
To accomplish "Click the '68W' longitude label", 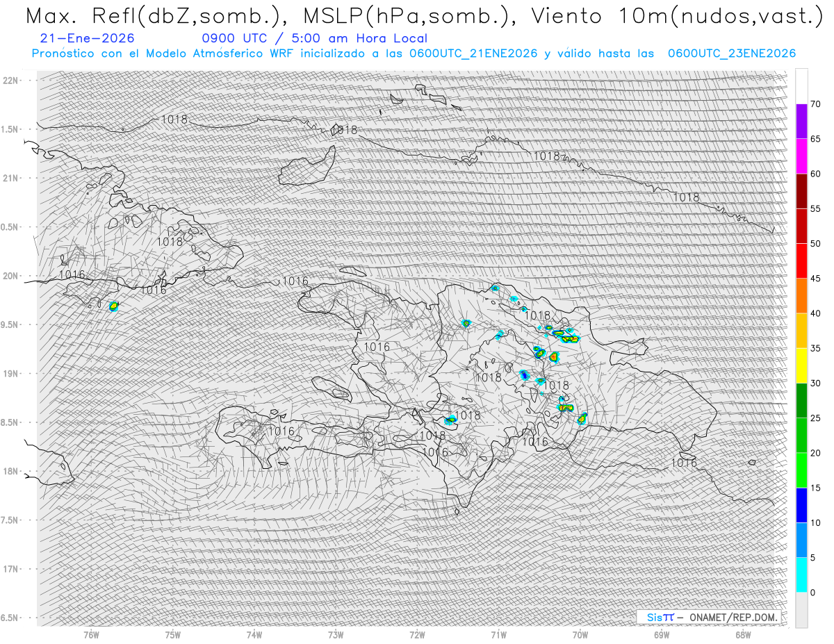I will [x=743, y=635].
